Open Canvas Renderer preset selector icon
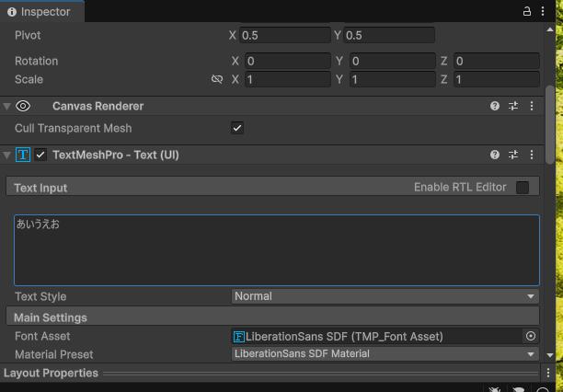The width and height of the screenshot is (563, 392). click(x=513, y=107)
